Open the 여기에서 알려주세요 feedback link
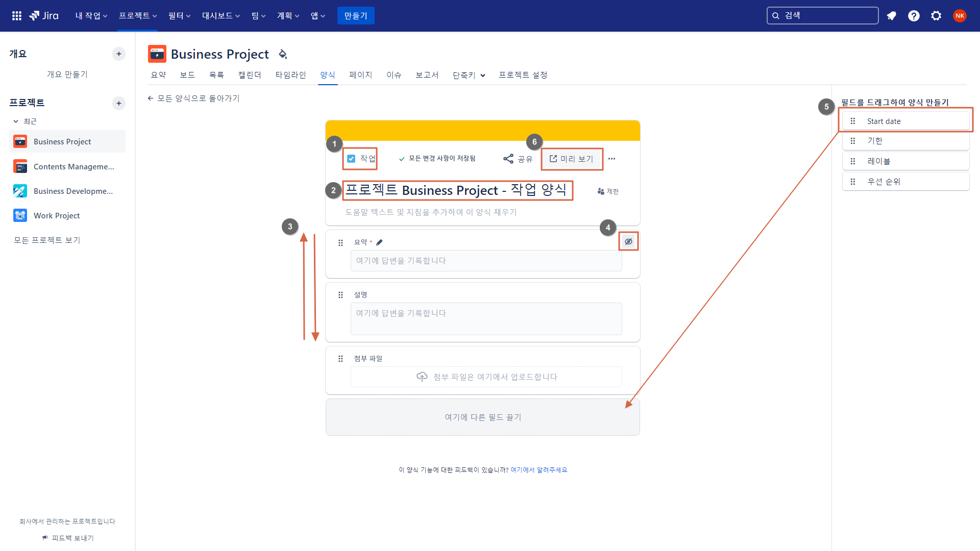This screenshot has width=980, height=551. click(539, 470)
